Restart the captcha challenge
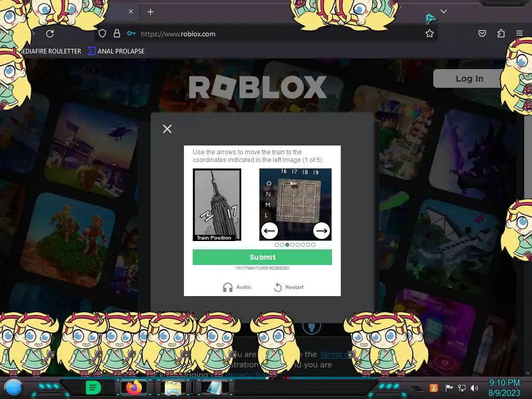The image size is (532, 399). (x=289, y=287)
